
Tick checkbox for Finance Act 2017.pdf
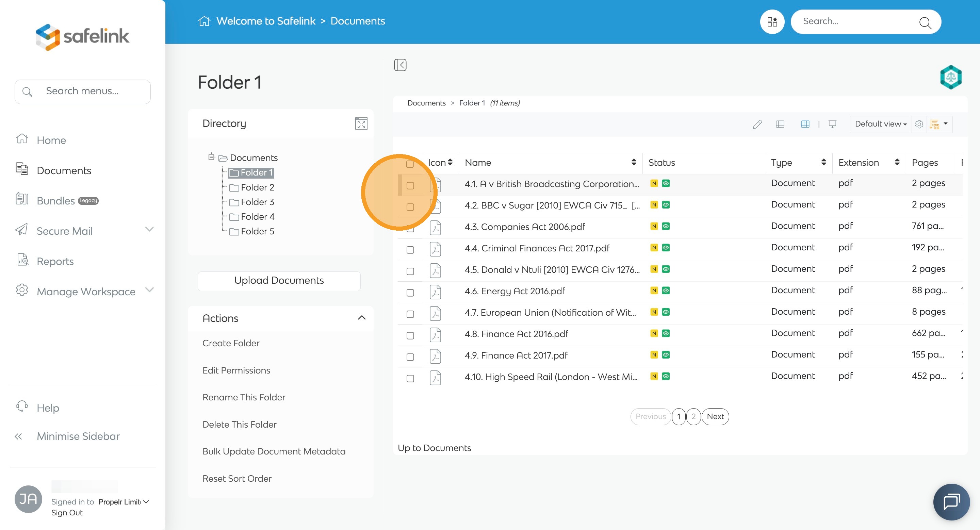(x=410, y=357)
